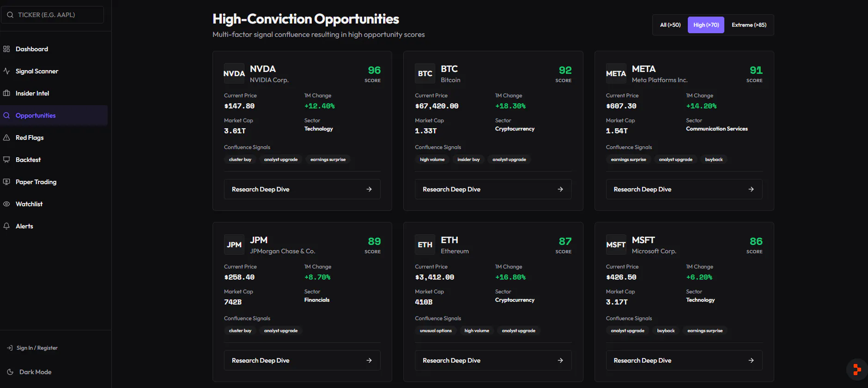Click MSFT earnings surprise signal tag
This screenshot has width=868, height=388.
[705, 331]
